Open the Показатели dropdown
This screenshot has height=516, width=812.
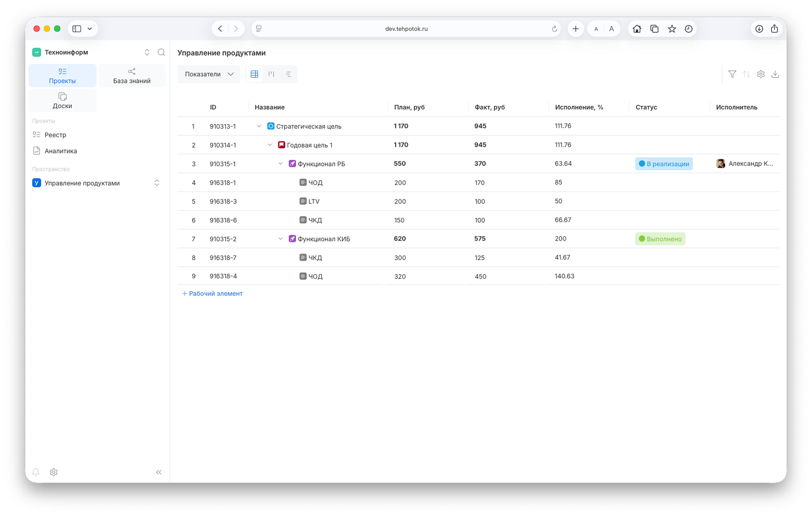[x=209, y=74]
